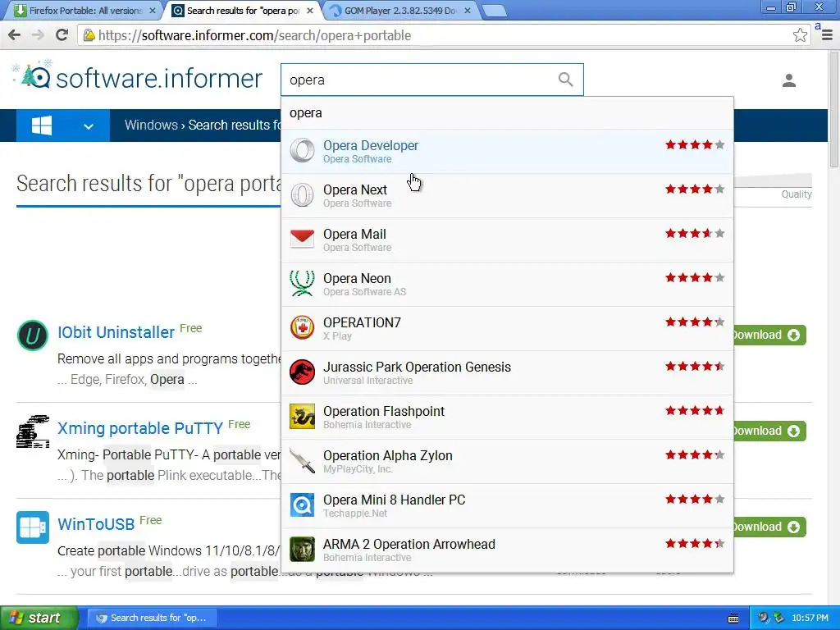Image resolution: width=840 pixels, height=630 pixels.
Task: Click the OPERATION7 icon
Action: coord(302,328)
